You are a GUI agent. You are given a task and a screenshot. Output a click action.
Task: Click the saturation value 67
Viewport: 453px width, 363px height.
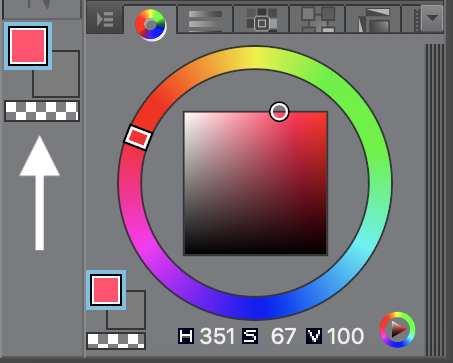point(283,336)
